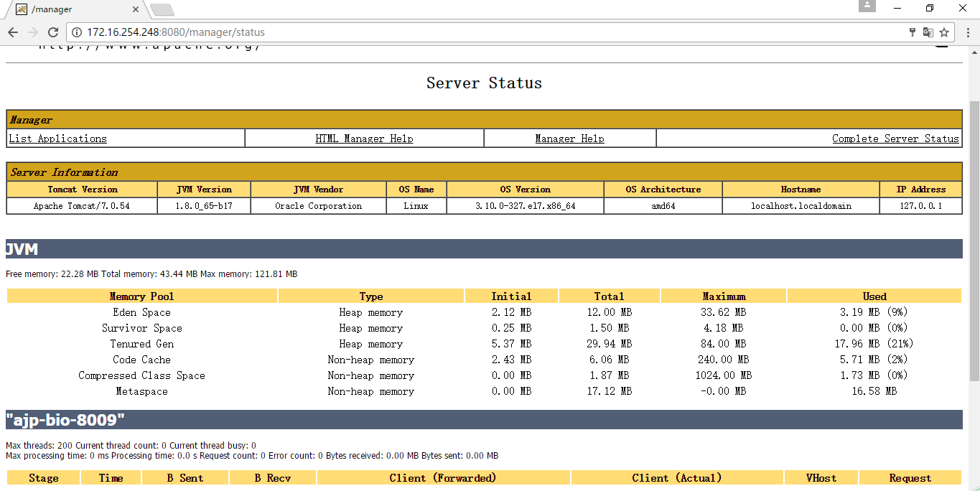The width and height of the screenshot is (980, 491).
Task: Select the 1.8.0_65-b17 version value
Action: coord(204,206)
